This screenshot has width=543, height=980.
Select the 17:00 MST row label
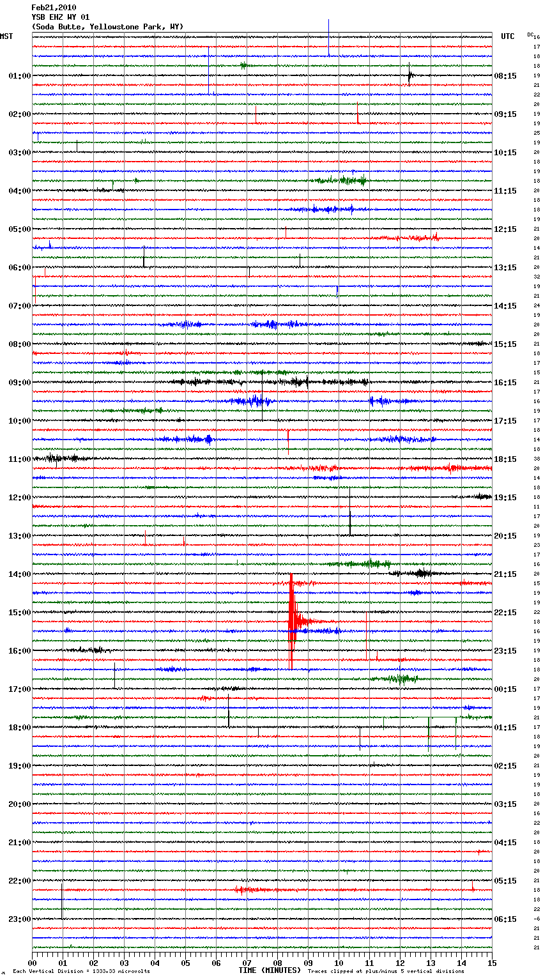tap(19, 689)
